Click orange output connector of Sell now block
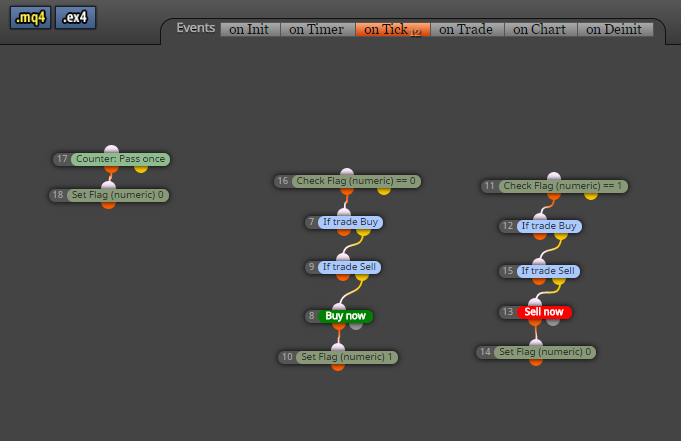 [x=535, y=322]
